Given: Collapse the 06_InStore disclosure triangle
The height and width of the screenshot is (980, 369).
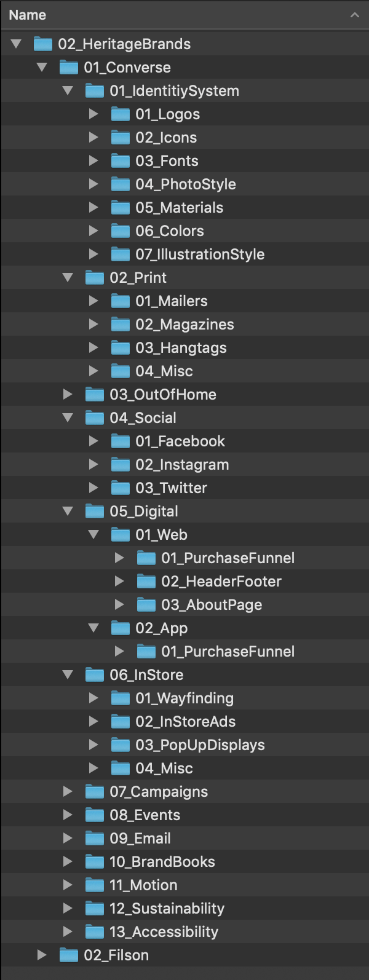Looking at the screenshot, I should pyautogui.click(x=68, y=674).
